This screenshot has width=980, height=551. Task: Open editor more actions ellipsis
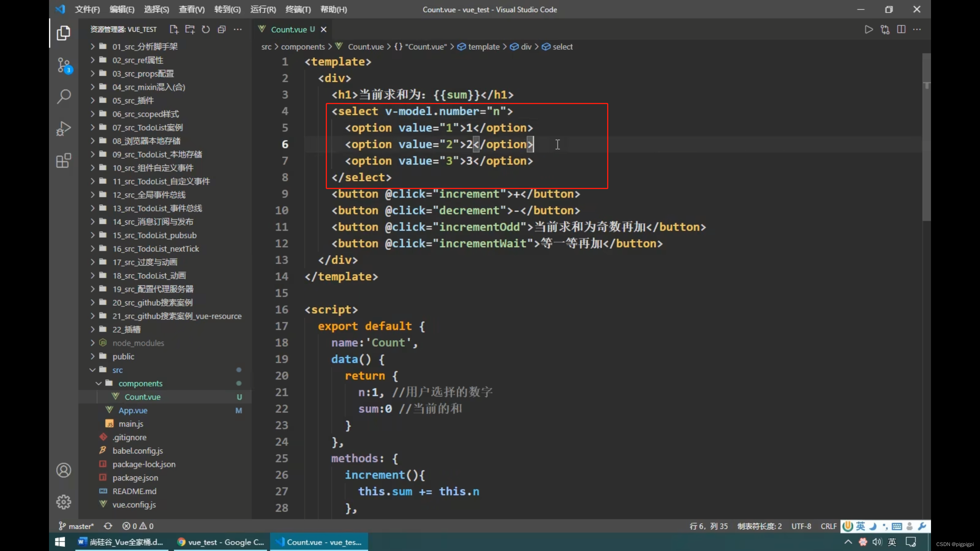pos(917,29)
